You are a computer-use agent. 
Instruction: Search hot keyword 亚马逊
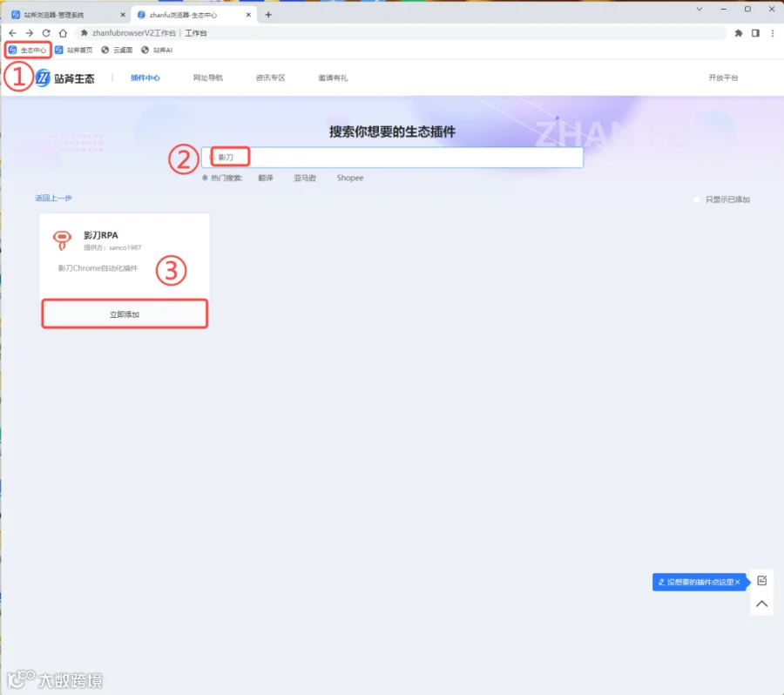coord(305,178)
